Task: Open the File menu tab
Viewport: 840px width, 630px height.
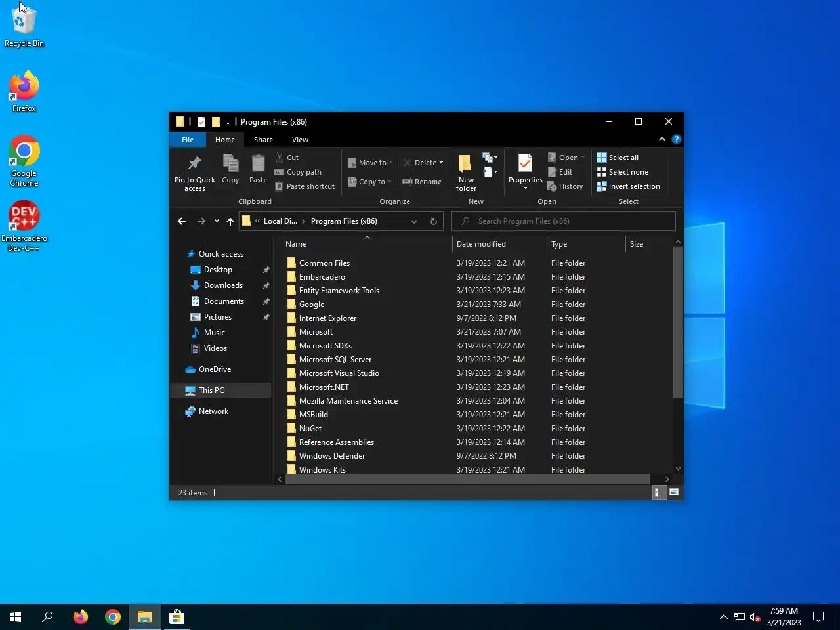Action: [x=188, y=140]
